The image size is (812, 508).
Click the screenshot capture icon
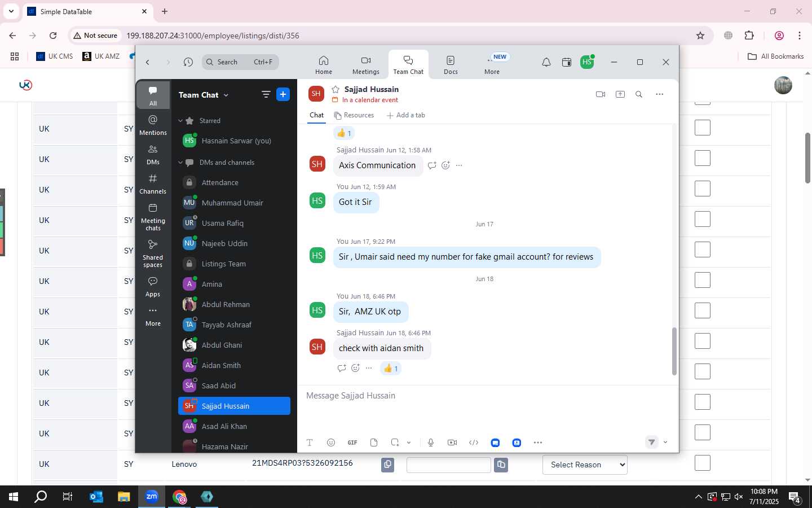coord(395,443)
